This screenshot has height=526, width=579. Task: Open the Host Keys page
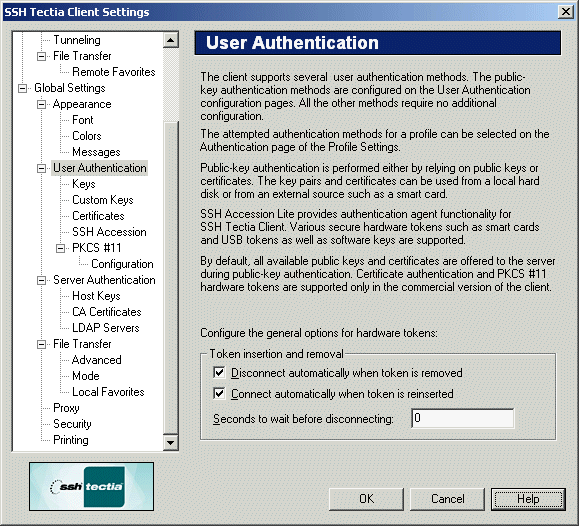click(96, 296)
